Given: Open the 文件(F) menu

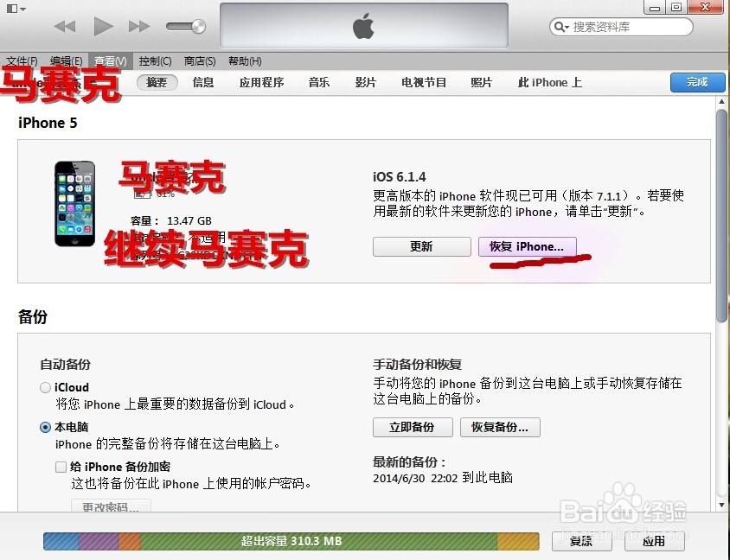Looking at the screenshot, I should pos(22,61).
